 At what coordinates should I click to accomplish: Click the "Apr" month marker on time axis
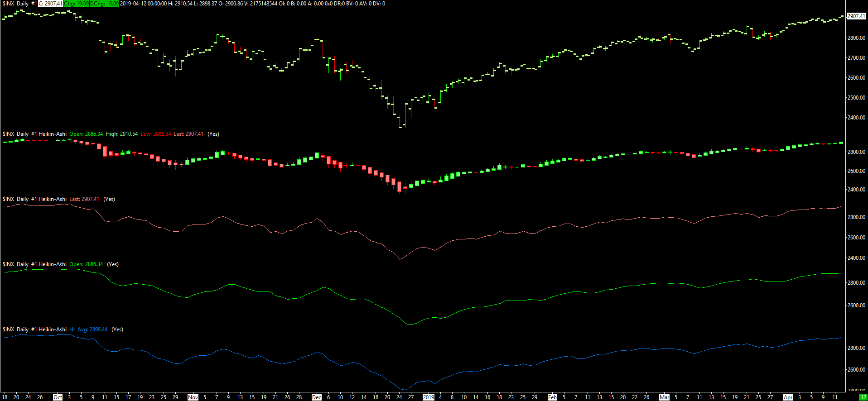788,397
